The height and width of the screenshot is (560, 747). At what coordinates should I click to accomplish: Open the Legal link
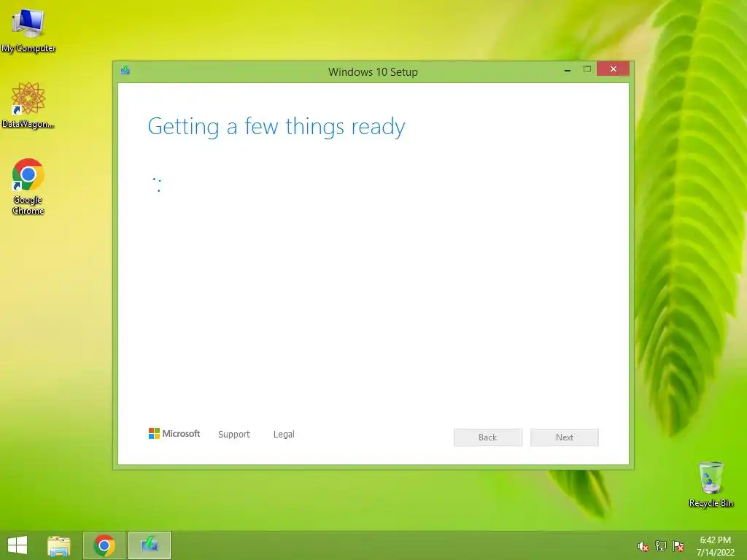[284, 435]
